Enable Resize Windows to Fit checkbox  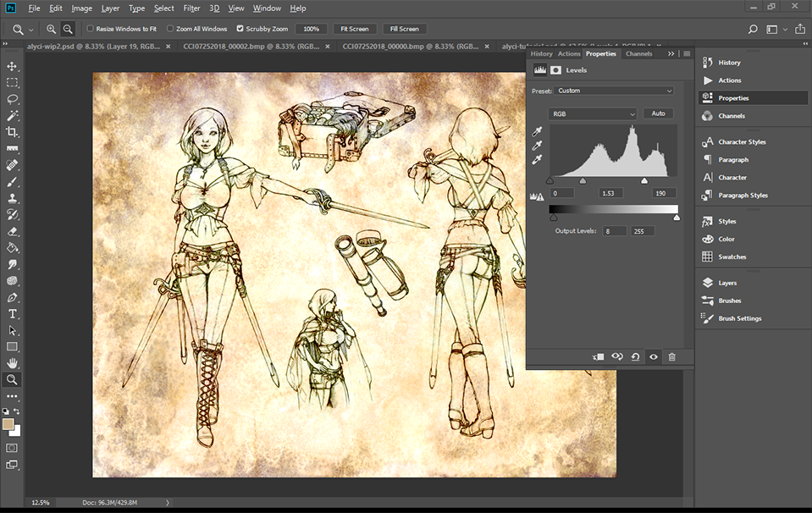[91, 29]
